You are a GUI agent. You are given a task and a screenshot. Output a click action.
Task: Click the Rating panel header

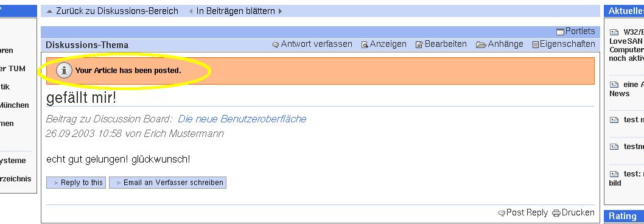click(x=624, y=216)
